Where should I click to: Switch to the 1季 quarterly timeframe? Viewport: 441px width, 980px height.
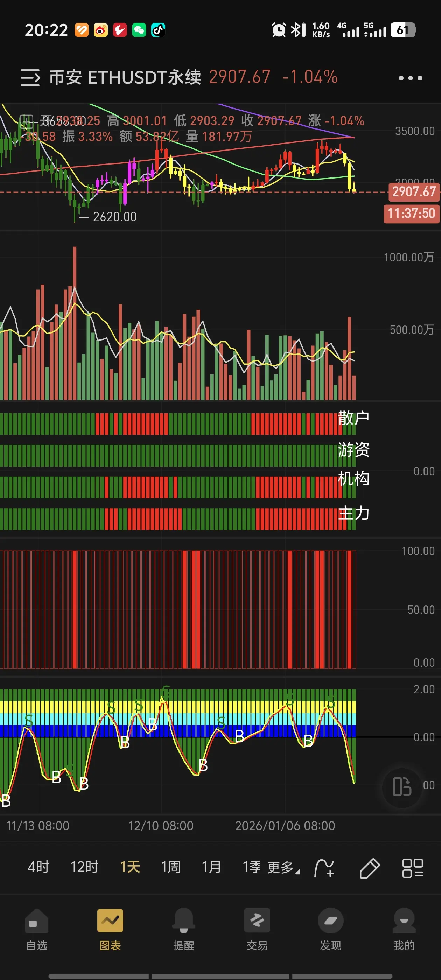tap(252, 867)
